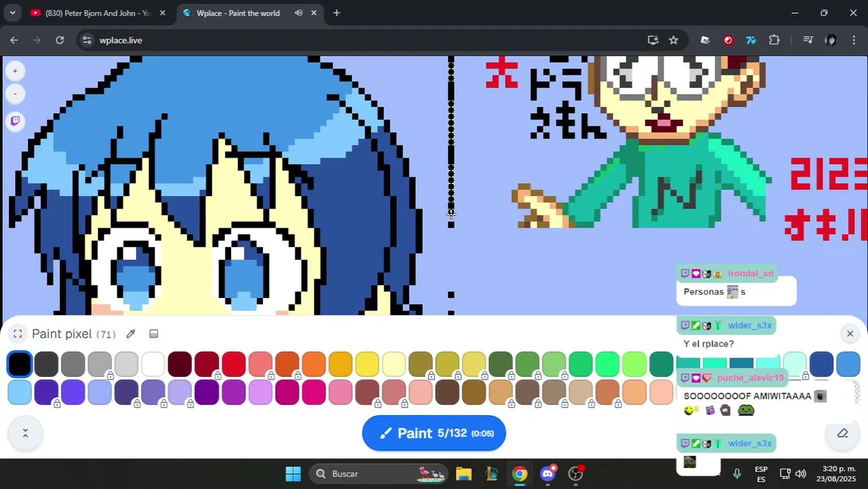
Task: Open the volume control in system tray
Action: point(801,473)
